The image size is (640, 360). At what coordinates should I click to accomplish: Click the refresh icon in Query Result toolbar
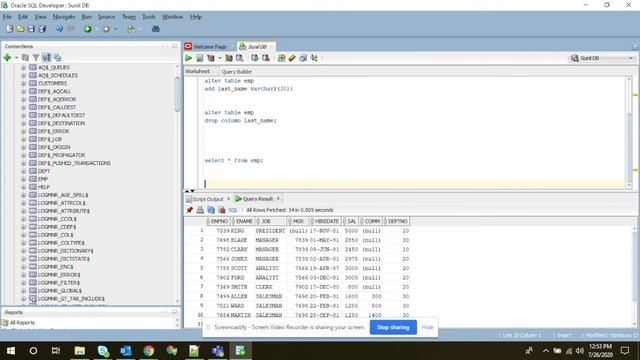[211, 210]
